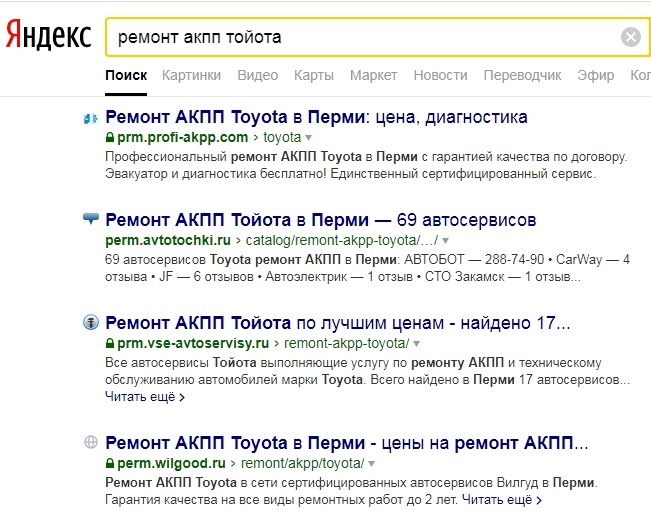Select the Новости tab
The width and height of the screenshot is (651, 511).
[x=440, y=76]
